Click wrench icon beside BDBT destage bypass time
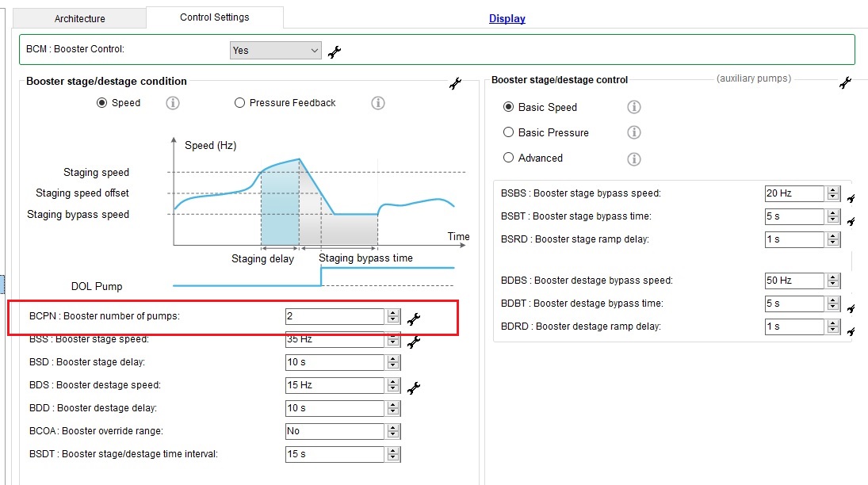This screenshot has height=485, width=868. (851, 308)
